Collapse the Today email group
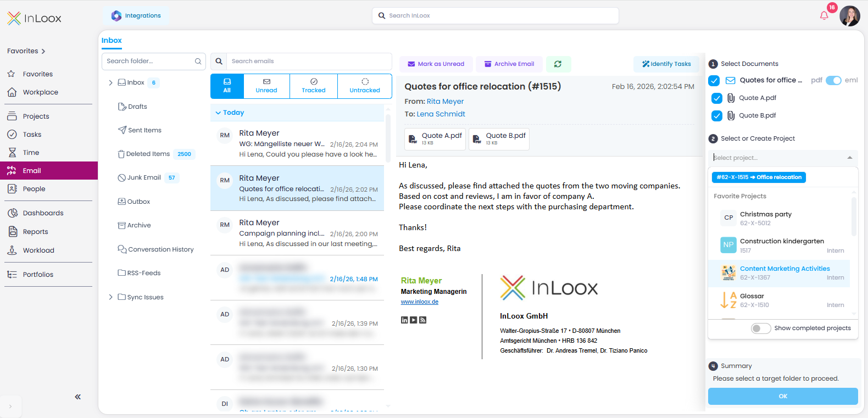This screenshot has height=418, width=868. coord(218,113)
